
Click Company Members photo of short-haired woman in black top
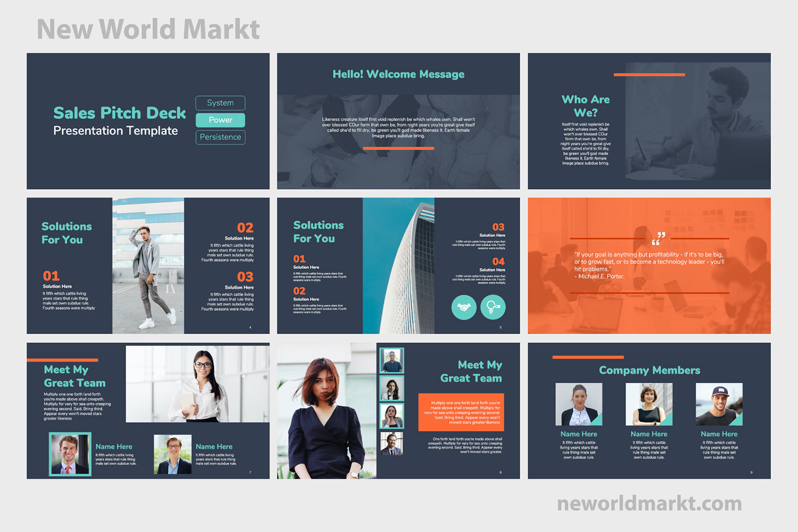[649, 404]
